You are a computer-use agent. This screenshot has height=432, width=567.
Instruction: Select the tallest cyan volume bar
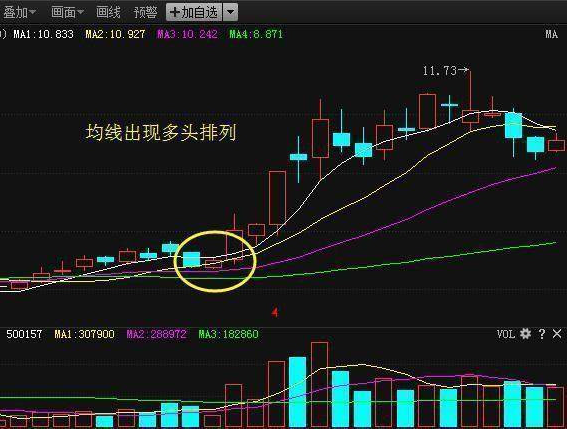coord(298,392)
